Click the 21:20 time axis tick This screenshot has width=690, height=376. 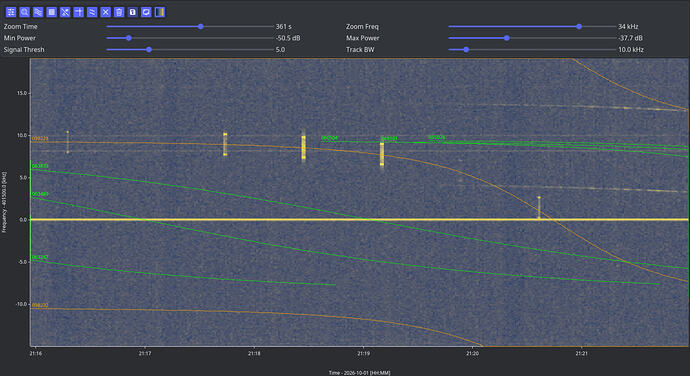coord(472,354)
